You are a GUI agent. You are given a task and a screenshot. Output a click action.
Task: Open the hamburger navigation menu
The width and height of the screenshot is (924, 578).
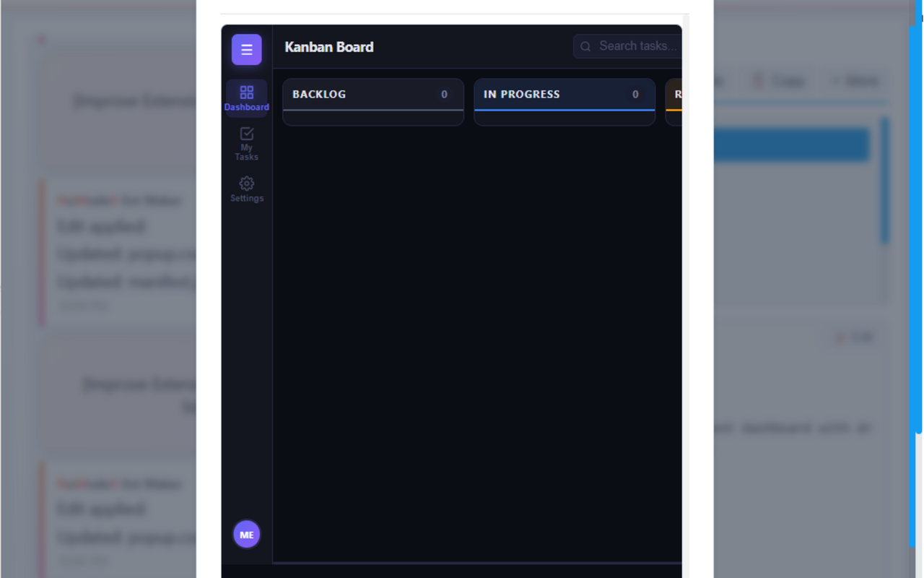tap(246, 49)
